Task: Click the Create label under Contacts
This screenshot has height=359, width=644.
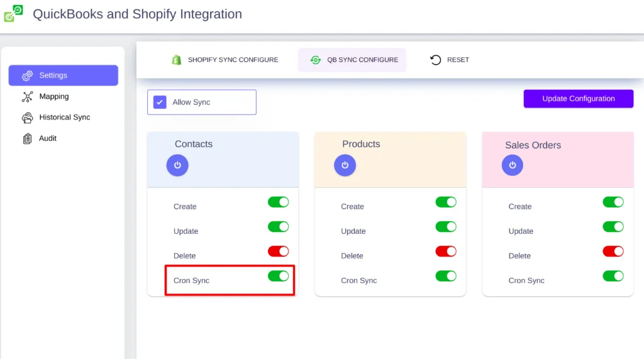Action: tap(185, 207)
